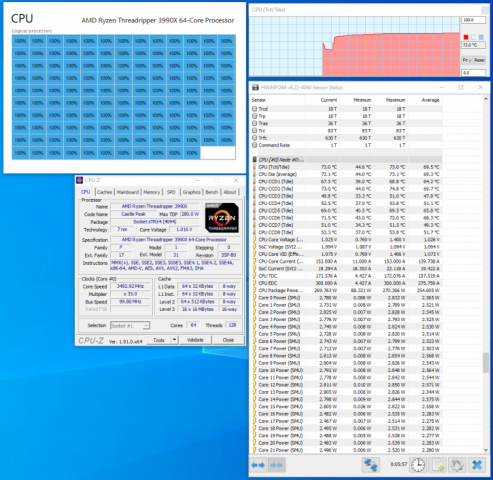Image resolution: width=493 pixels, height=480 pixels.
Task: Switch to the Mainboard tab in CPU-Z
Action: [x=128, y=192]
